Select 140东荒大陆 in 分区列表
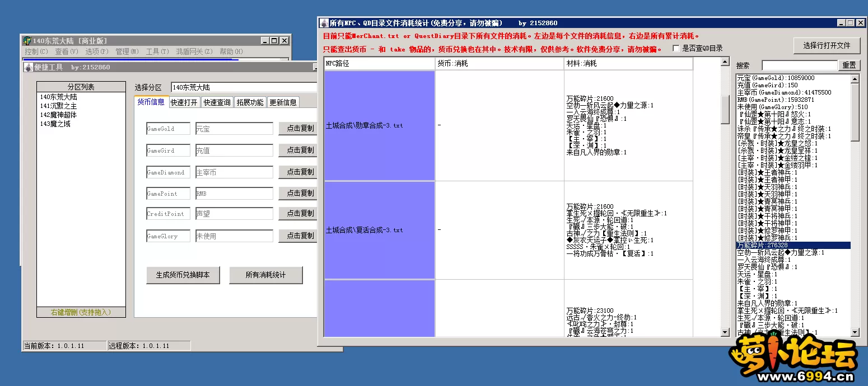 click(x=81, y=97)
